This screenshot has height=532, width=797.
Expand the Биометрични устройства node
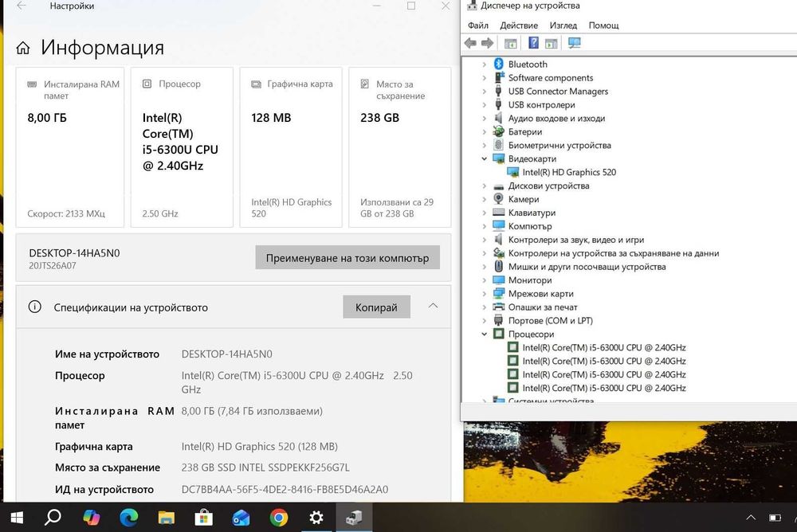point(485,145)
